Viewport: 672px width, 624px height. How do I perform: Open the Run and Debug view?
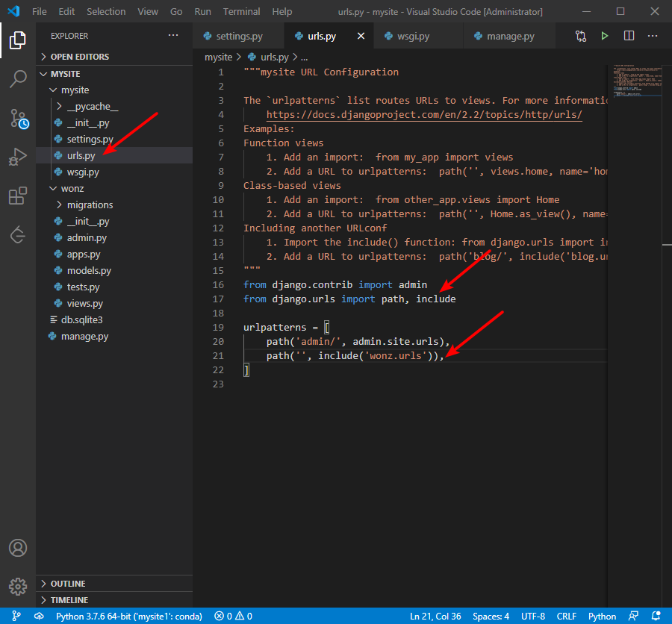pos(18,157)
